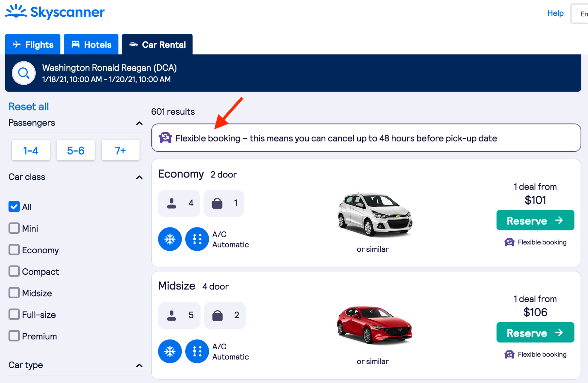Click the red Midsize car thumbnail

(375, 325)
